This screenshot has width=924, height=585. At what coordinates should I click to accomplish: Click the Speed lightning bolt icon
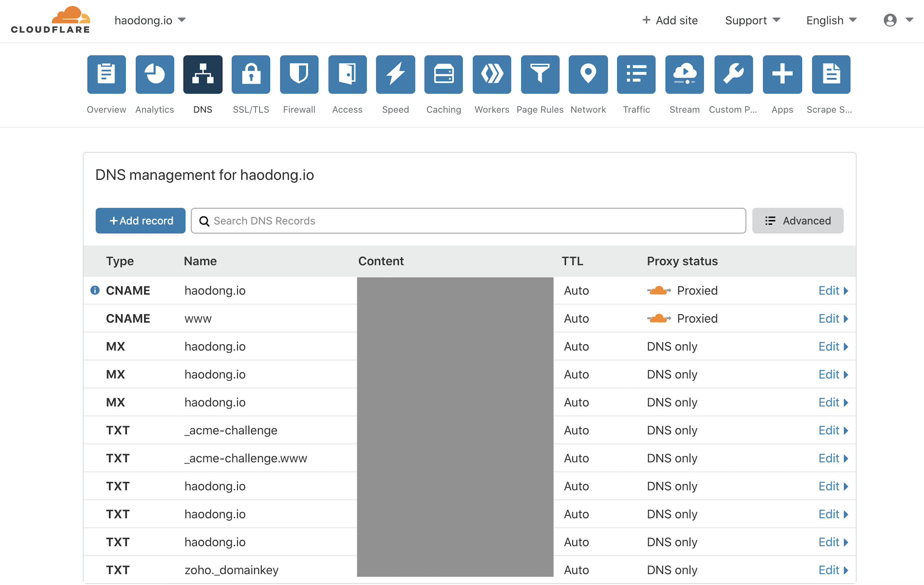tap(395, 74)
